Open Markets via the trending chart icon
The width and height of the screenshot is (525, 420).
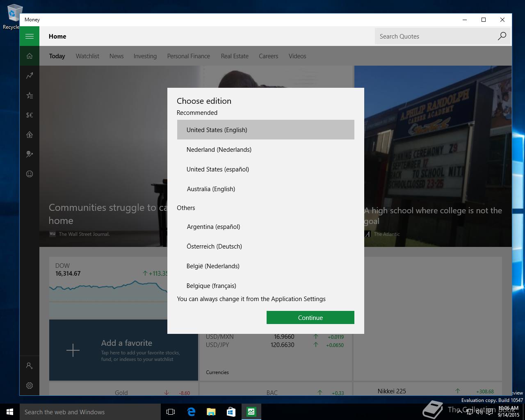click(30, 75)
